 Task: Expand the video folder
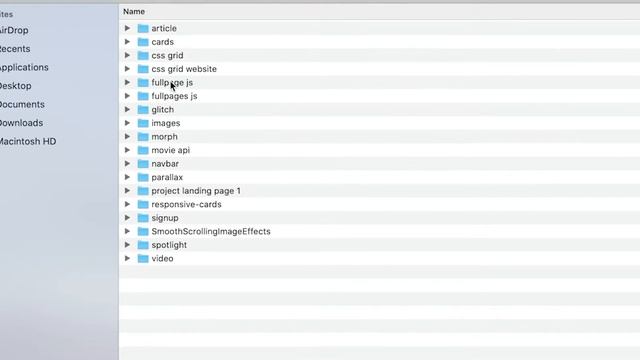click(127, 258)
